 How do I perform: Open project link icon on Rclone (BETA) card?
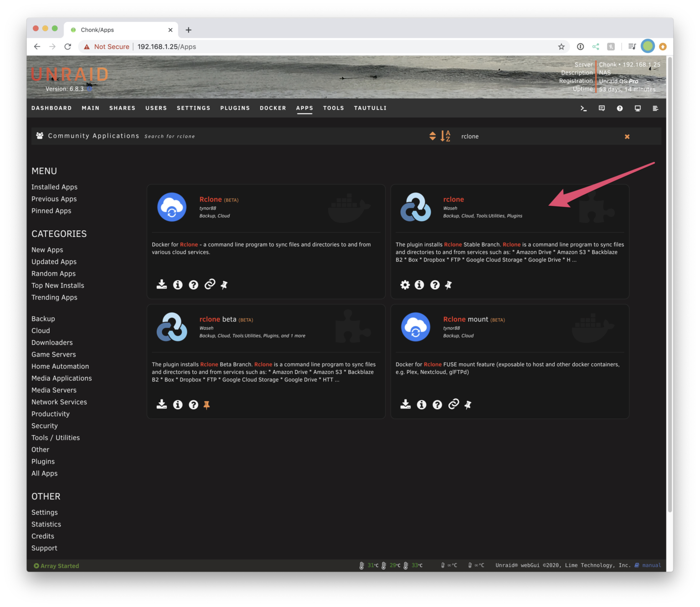pyautogui.click(x=210, y=285)
